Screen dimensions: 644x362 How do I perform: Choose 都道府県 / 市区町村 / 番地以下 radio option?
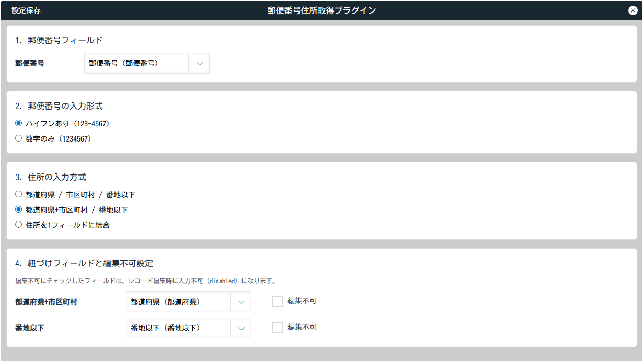[19, 194]
